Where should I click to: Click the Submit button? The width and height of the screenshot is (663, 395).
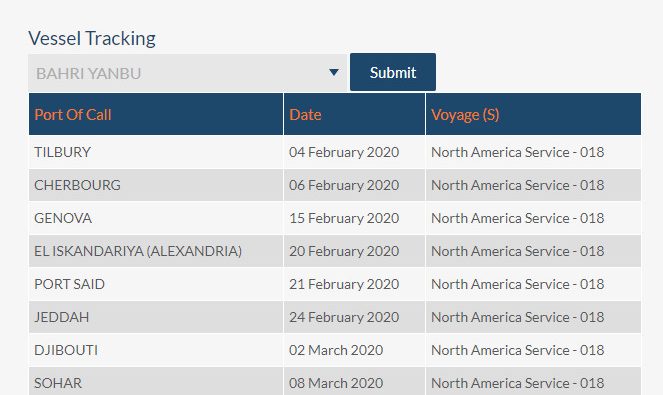tap(393, 72)
